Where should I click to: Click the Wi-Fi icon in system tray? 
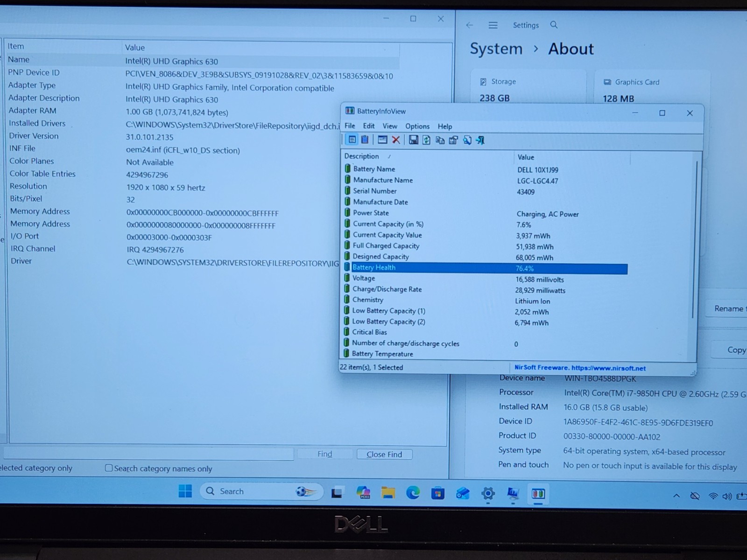(x=713, y=496)
